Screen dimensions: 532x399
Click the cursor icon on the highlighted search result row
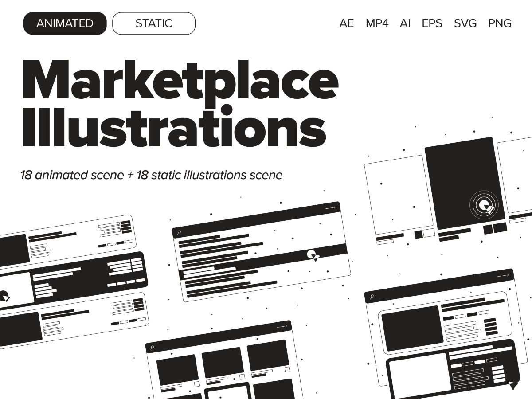[314, 255]
